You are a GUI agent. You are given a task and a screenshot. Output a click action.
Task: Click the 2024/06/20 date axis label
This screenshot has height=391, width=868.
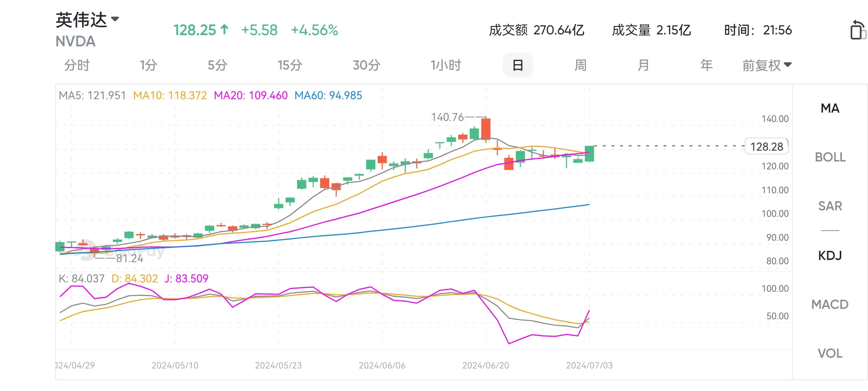tap(486, 366)
